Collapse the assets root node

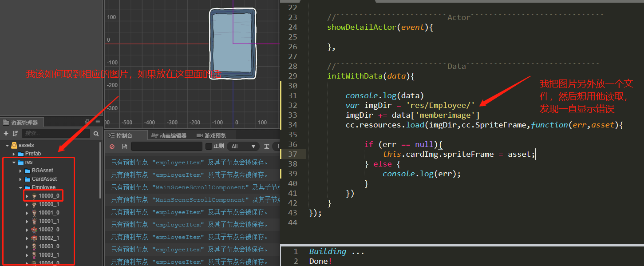[x=8, y=145]
